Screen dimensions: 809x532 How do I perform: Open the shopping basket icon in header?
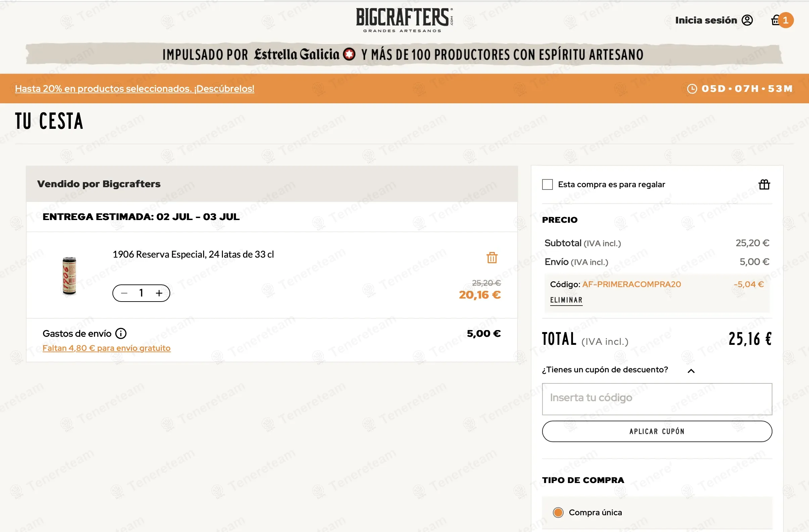click(x=775, y=20)
